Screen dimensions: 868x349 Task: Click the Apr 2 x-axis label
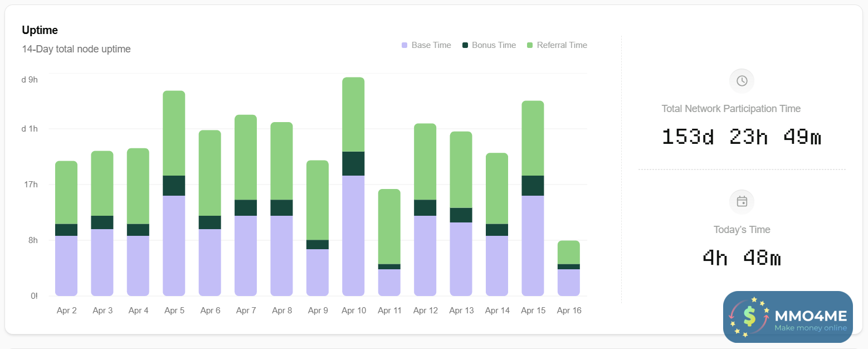point(67,311)
